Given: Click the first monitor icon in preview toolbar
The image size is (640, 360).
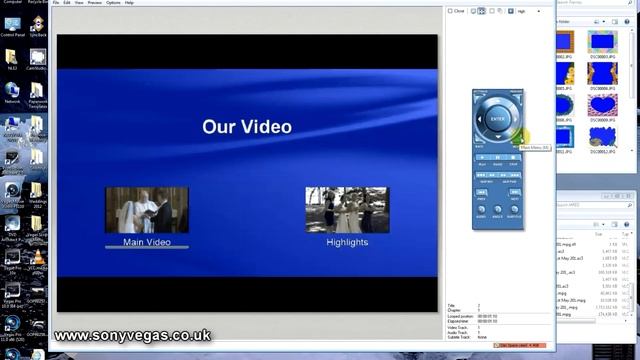Looking at the screenshot, I should (x=473, y=11).
